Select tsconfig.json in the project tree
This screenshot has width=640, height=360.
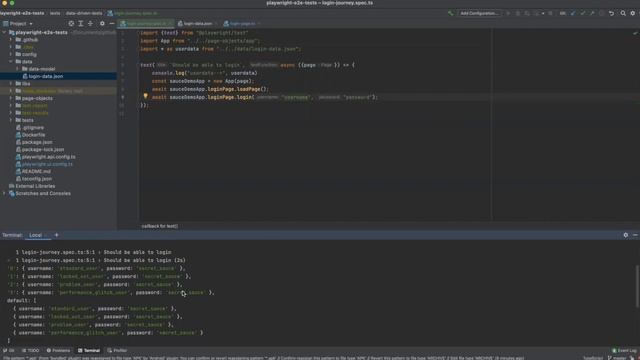click(37, 179)
